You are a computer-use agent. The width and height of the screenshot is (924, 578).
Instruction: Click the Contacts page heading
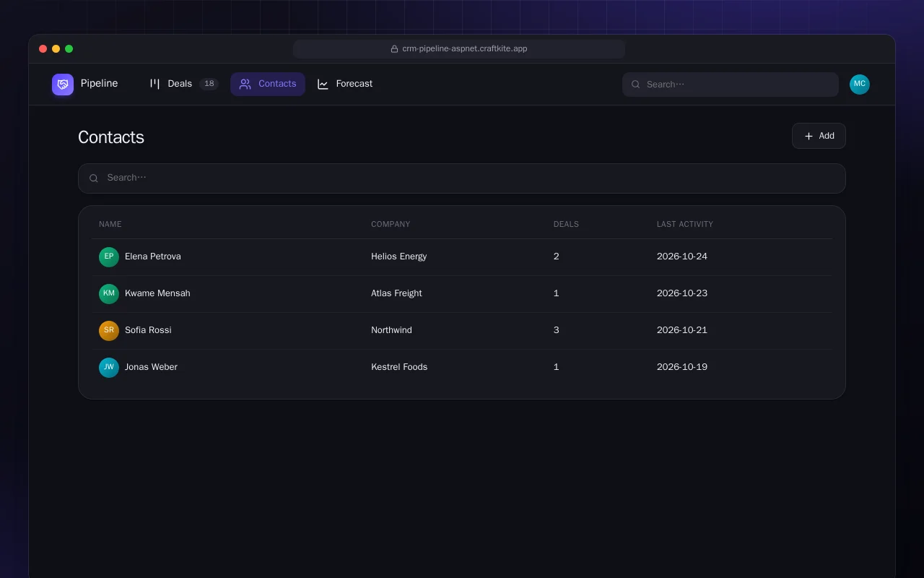point(111,137)
